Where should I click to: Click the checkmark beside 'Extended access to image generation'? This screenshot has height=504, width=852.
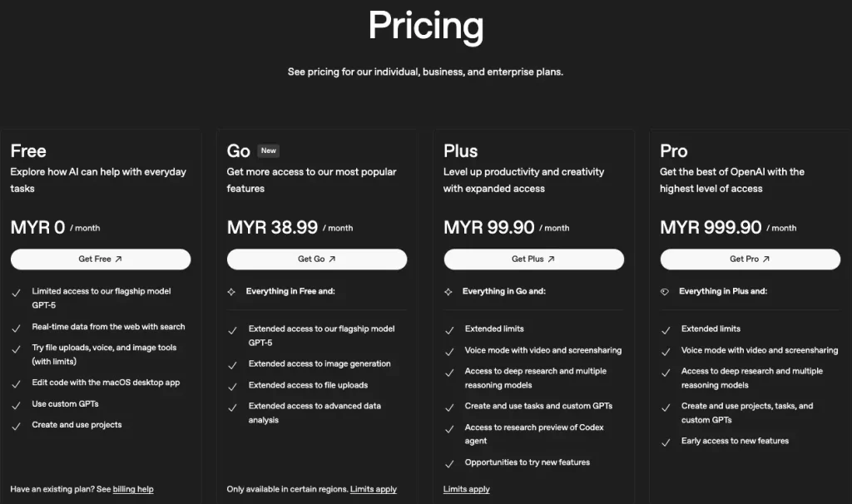tap(234, 363)
